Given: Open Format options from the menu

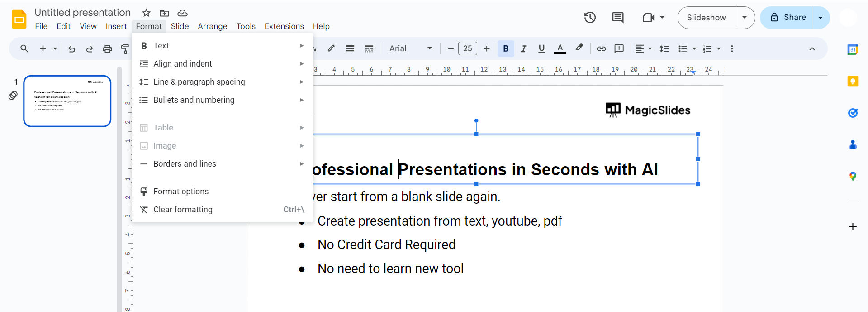Looking at the screenshot, I should point(223,192).
